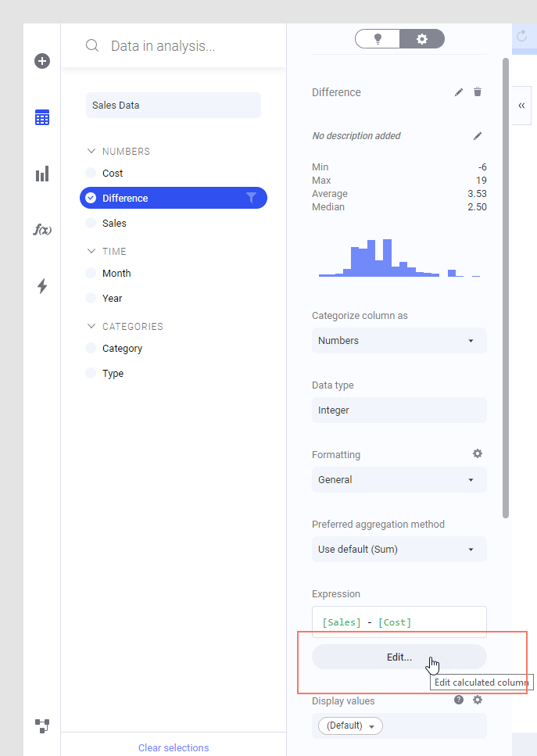Open the Categorize column as dropdown

[x=399, y=341]
